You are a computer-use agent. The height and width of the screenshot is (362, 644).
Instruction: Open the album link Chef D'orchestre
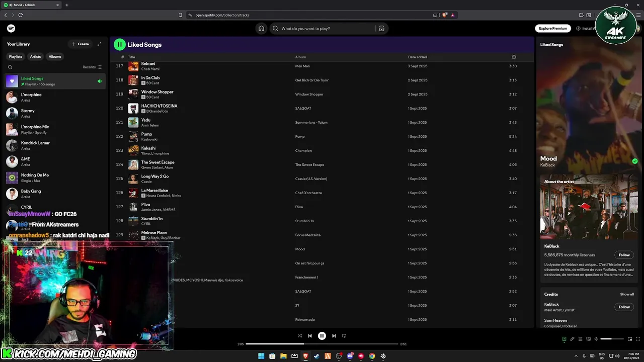tap(308, 193)
